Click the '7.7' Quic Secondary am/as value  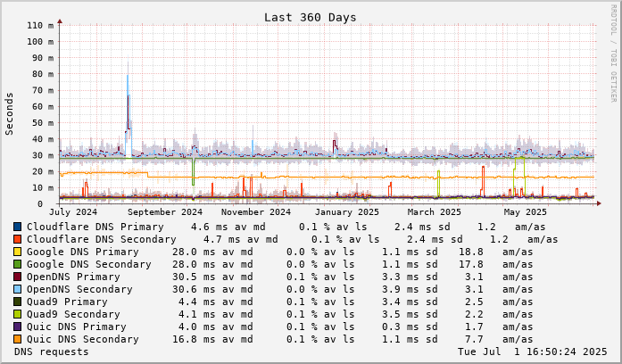coord(474,339)
